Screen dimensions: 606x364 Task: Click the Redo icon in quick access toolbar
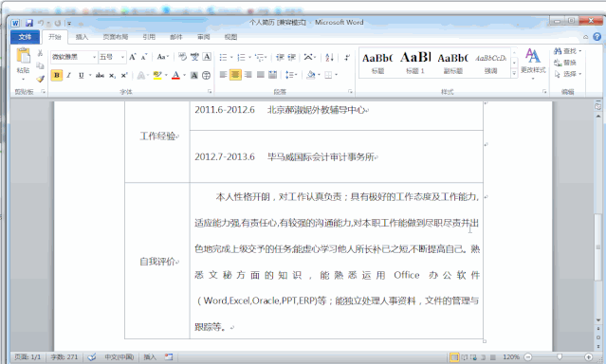pos(58,23)
